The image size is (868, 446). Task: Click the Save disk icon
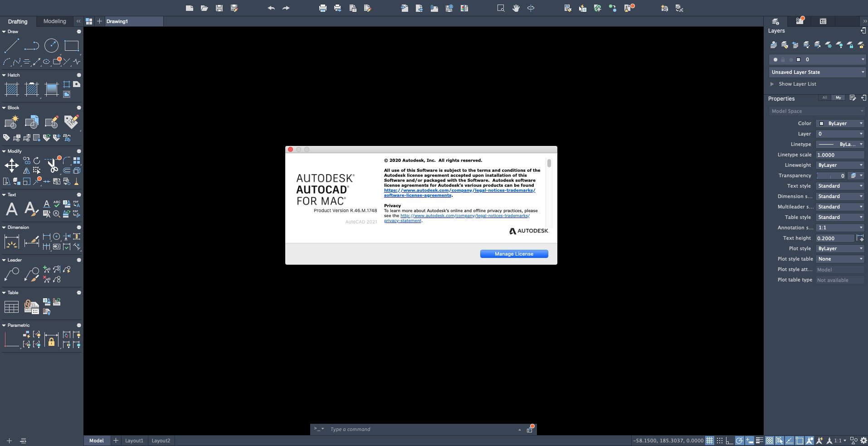219,8
